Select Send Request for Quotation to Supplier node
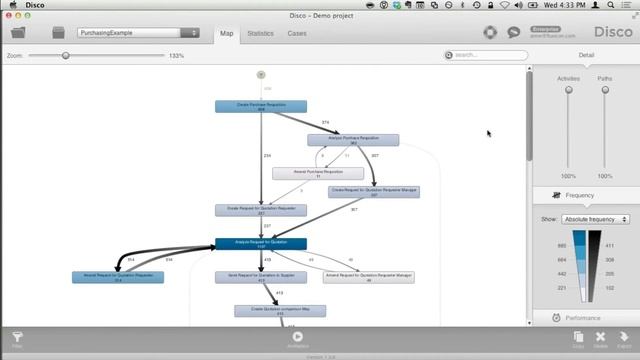This screenshot has height=360, width=640. tap(261, 277)
